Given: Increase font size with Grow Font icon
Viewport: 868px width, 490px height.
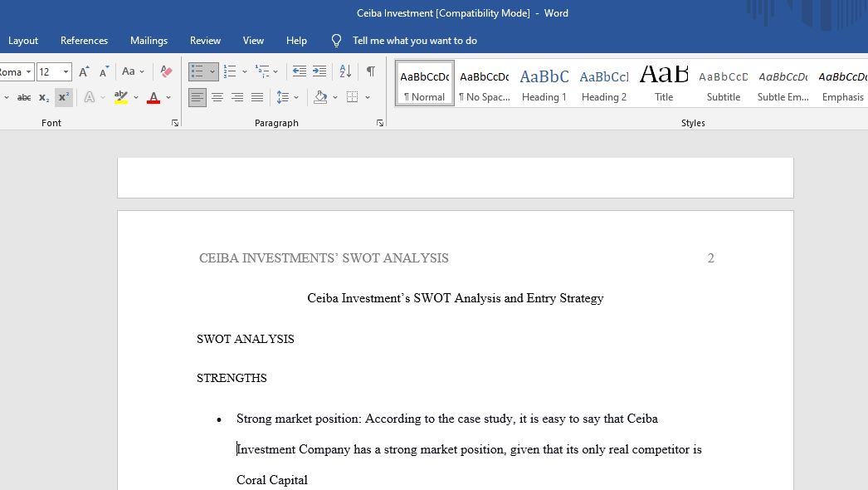Looking at the screenshot, I should 84,71.
